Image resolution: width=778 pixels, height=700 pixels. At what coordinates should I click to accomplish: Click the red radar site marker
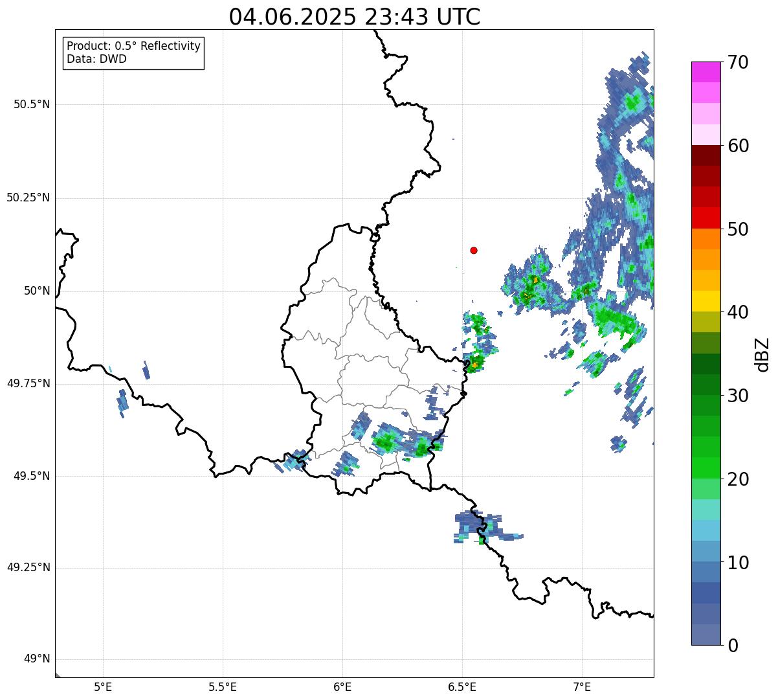[474, 251]
